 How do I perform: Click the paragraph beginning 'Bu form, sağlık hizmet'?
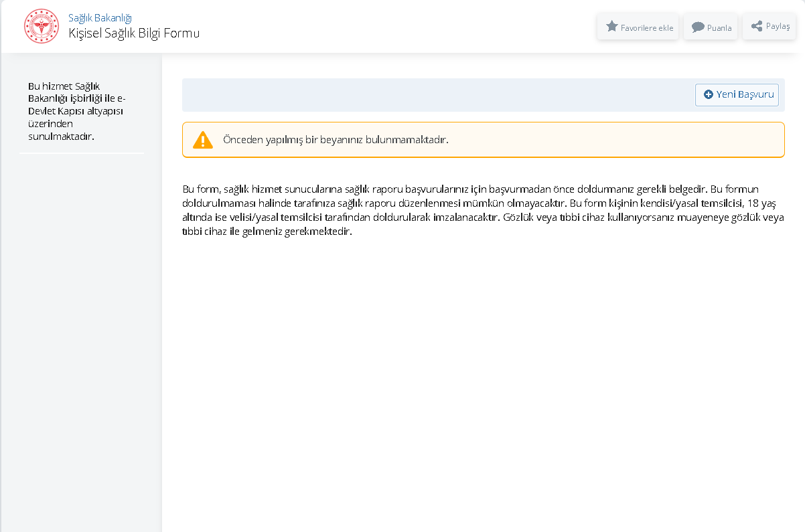click(483, 210)
